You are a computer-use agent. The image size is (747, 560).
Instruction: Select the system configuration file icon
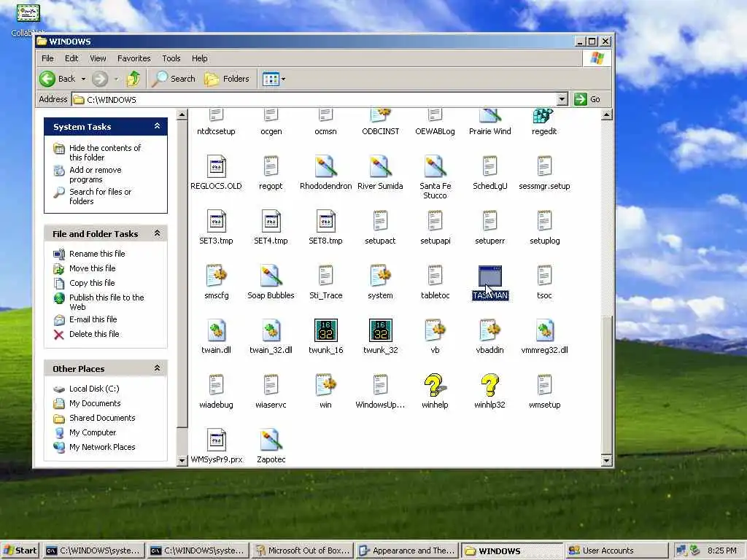pyautogui.click(x=380, y=276)
